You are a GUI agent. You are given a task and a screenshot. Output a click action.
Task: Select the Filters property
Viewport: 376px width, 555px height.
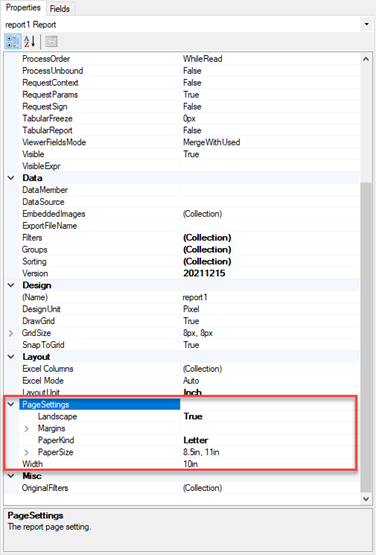pos(32,238)
